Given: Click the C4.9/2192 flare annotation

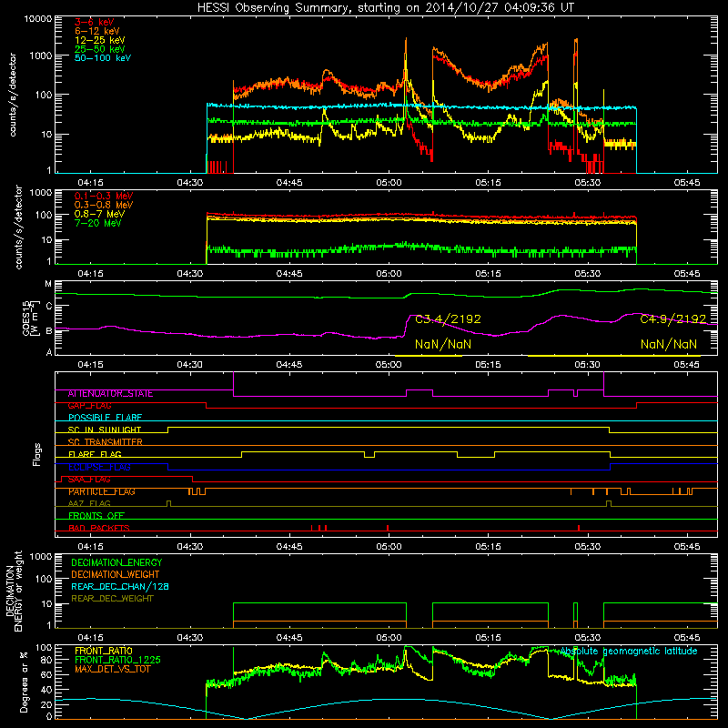Looking at the screenshot, I should pos(673,319).
